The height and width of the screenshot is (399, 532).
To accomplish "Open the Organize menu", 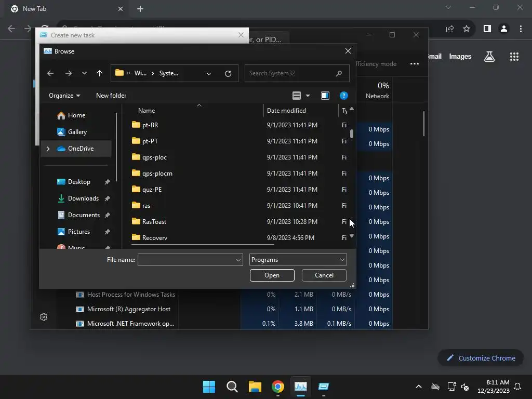I will (x=64, y=96).
